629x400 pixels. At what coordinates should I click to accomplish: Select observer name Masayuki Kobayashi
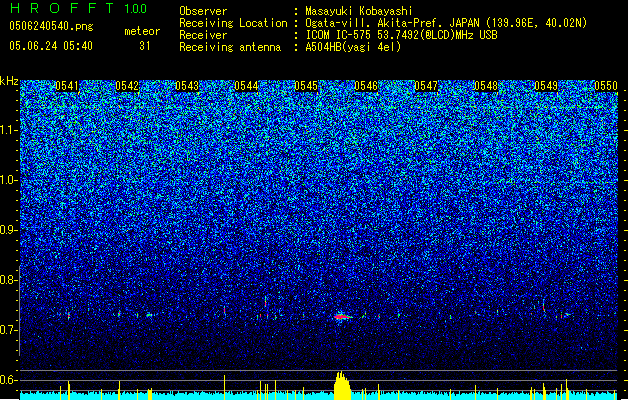coord(359,11)
